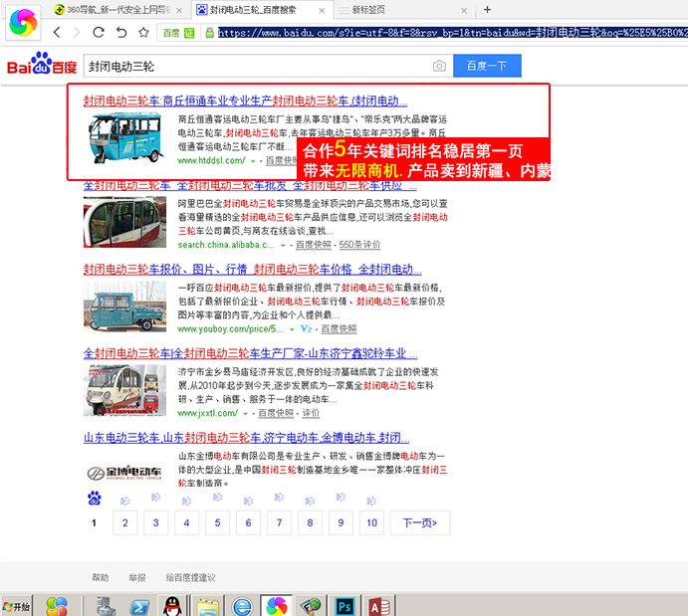Screen dimensions: 688x616
Task: Click the beige tricycle thumbnail of jxxtl result
Action: [124, 390]
